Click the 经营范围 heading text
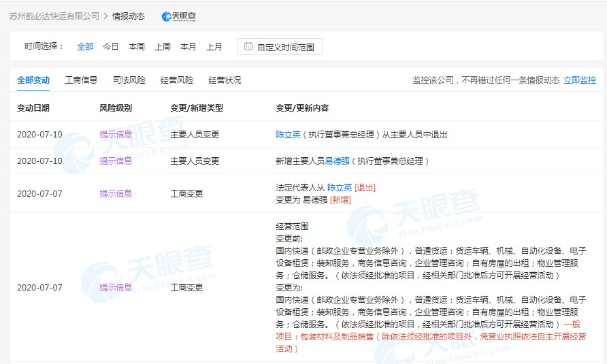607x364 pixels. pyautogui.click(x=292, y=227)
